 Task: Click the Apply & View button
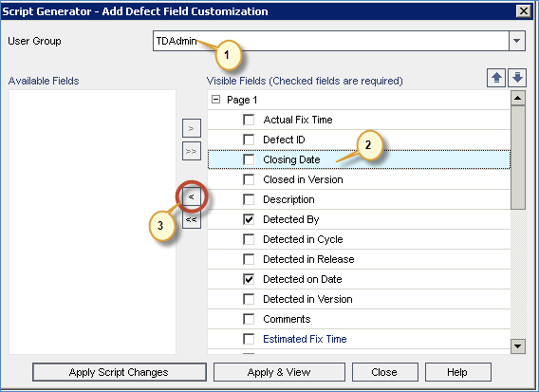(279, 372)
